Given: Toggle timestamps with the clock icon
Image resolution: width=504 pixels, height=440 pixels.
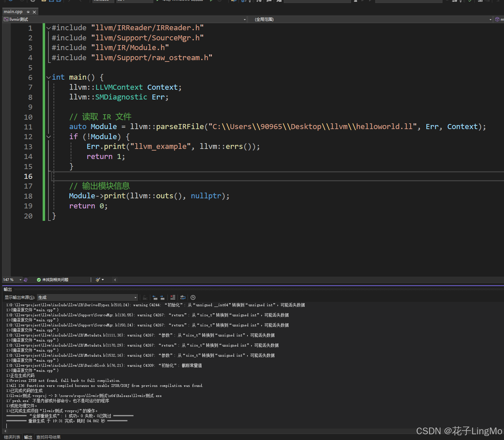Looking at the screenshot, I should click(193, 297).
